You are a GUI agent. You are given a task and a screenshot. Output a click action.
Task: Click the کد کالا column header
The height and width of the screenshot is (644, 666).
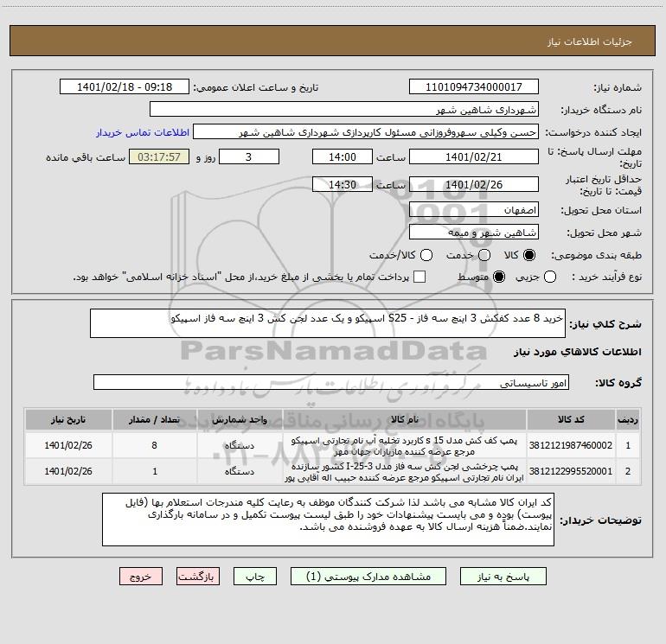tap(571, 419)
